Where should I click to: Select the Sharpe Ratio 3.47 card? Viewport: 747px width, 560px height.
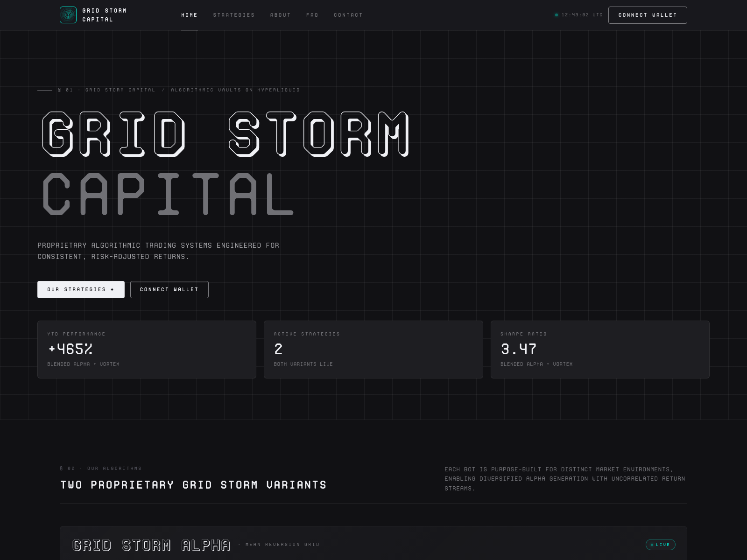(x=599, y=349)
